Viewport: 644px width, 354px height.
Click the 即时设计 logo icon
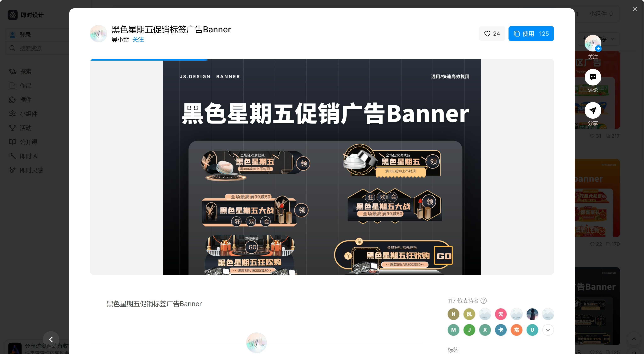point(12,15)
